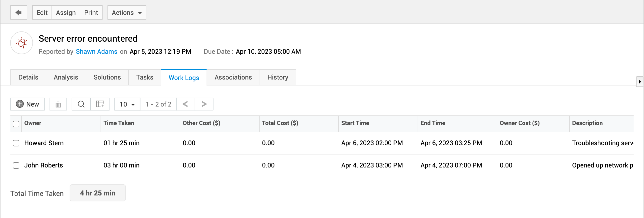Sort by the Time Taken column header
The width and height of the screenshot is (644, 218).
(x=119, y=123)
